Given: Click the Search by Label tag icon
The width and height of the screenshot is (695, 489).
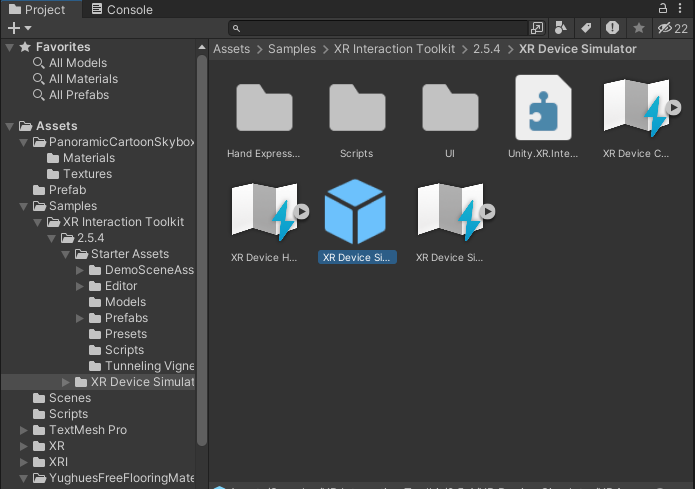Looking at the screenshot, I should 586,28.
